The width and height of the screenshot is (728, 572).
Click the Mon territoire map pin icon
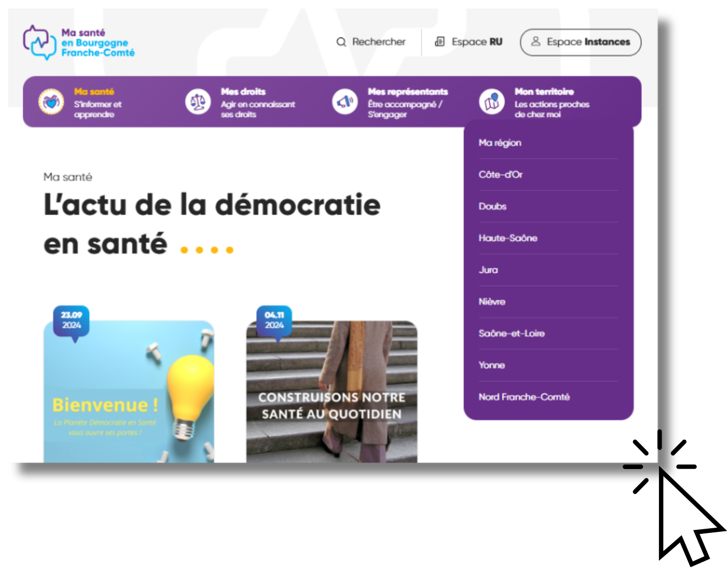tap(492, 102)
